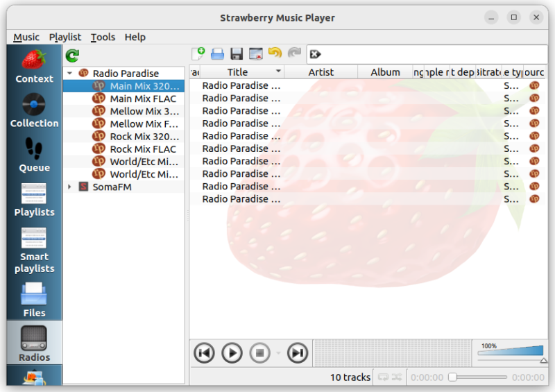The image size is (555, 392).
Task: Sort by the Bitrate column header
Action: click(x=488, y=72)
